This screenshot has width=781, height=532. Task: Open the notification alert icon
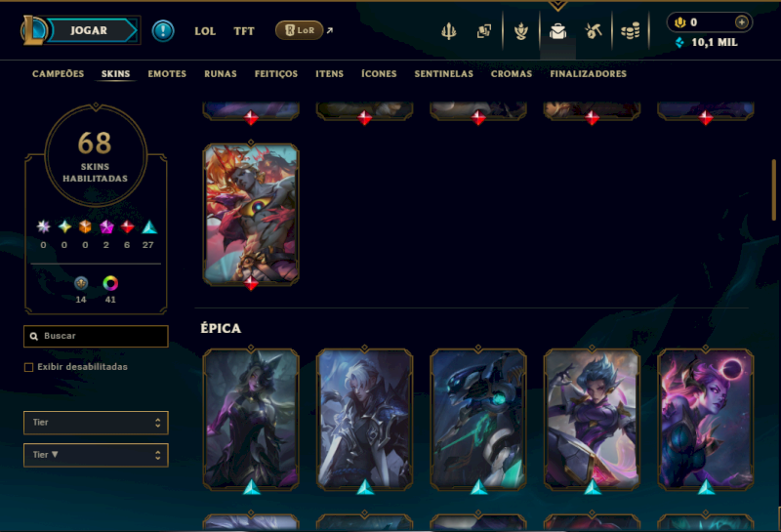163,31
